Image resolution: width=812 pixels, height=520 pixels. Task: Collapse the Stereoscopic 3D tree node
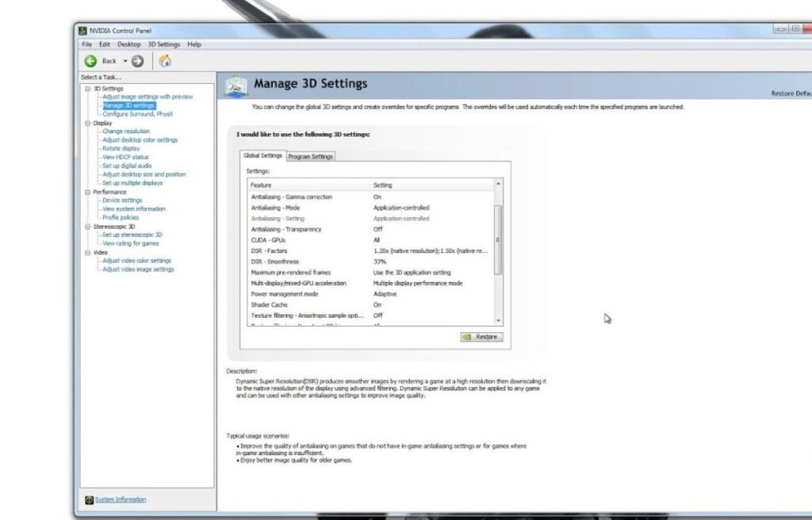pyautogui.click(x=88, y=227)
